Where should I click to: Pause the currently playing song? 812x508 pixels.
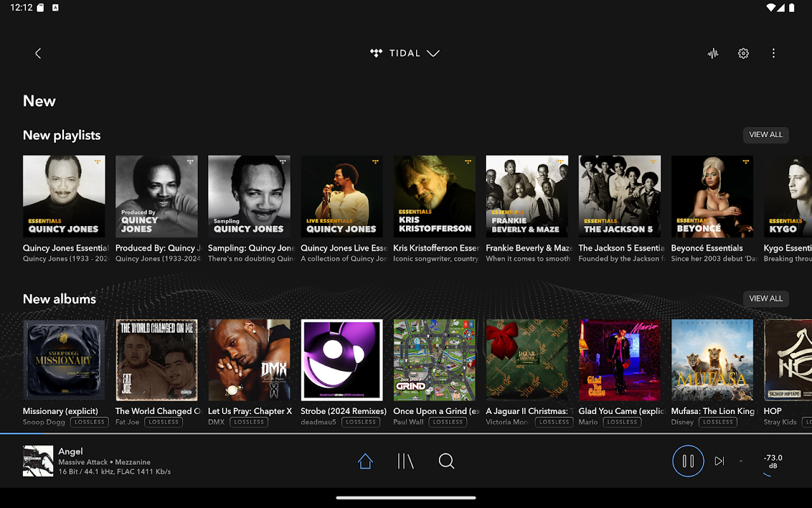click(x=688, y=461)
